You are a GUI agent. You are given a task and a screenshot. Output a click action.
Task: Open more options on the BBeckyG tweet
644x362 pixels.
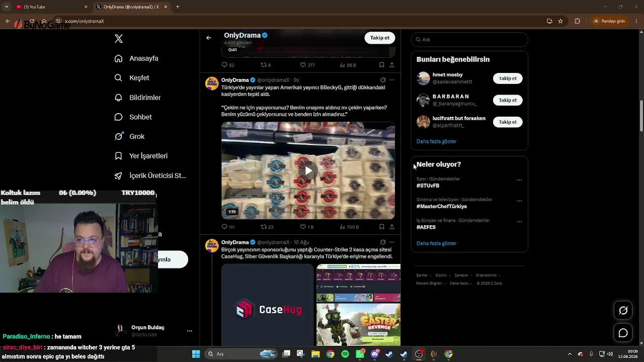392,80
